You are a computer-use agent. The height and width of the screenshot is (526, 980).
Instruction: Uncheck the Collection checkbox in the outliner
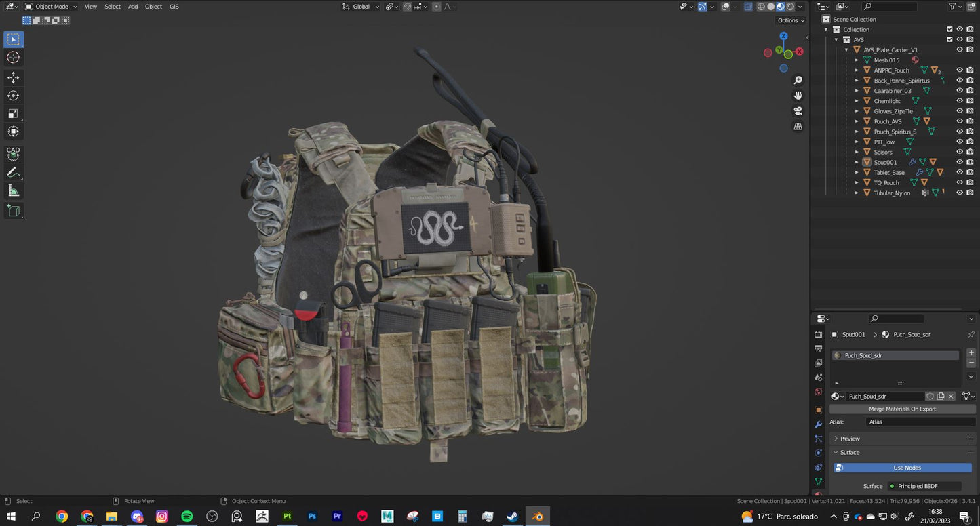click(x=949, y=29)
